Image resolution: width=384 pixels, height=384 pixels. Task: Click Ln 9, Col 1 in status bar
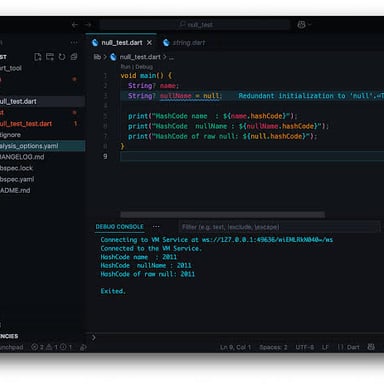(235, 347)
